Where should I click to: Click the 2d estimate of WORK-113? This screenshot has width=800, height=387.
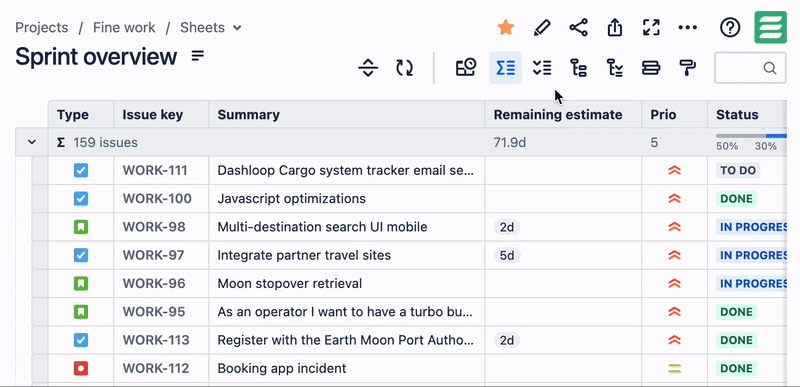click(507, 340)
